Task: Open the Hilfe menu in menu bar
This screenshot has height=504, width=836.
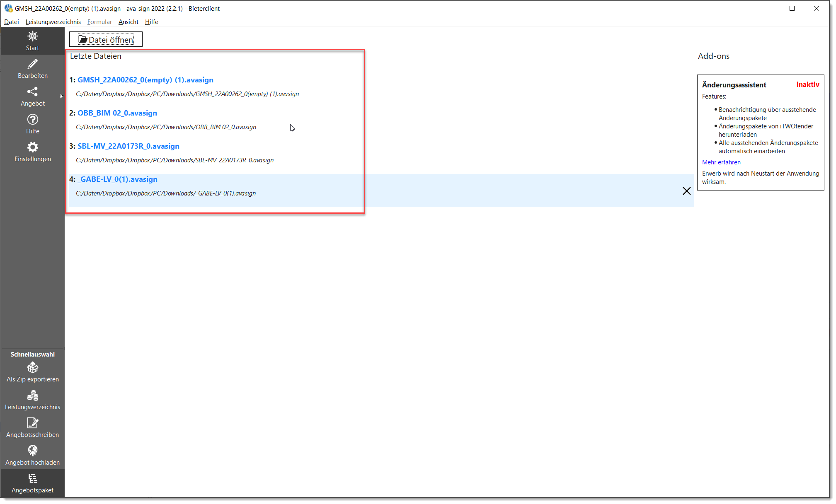Action: 152,22
